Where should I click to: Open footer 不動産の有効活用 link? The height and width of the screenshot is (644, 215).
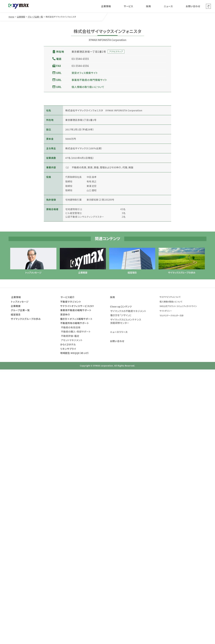[71, 328]
